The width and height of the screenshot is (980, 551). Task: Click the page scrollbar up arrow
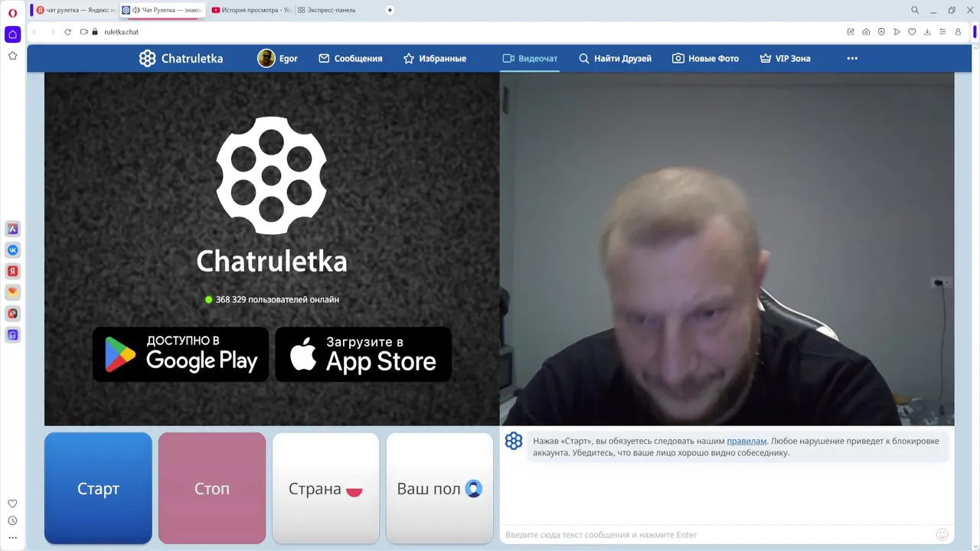tap(975, 48)
